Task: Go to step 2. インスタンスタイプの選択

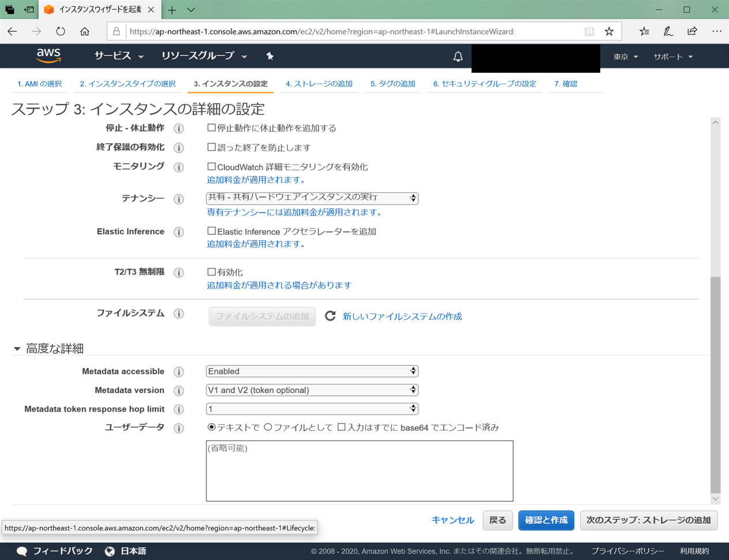Action: [128, 84]
